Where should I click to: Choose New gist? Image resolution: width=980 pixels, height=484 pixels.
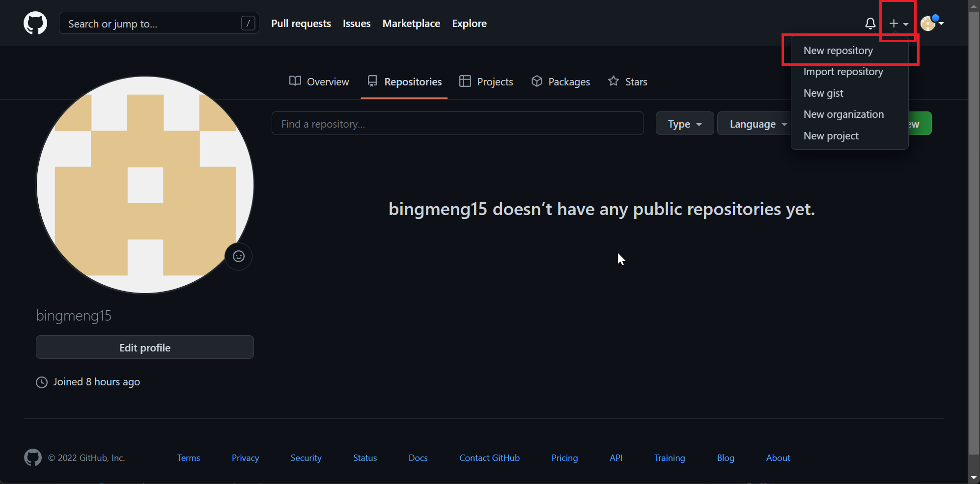tap(850, 93)
